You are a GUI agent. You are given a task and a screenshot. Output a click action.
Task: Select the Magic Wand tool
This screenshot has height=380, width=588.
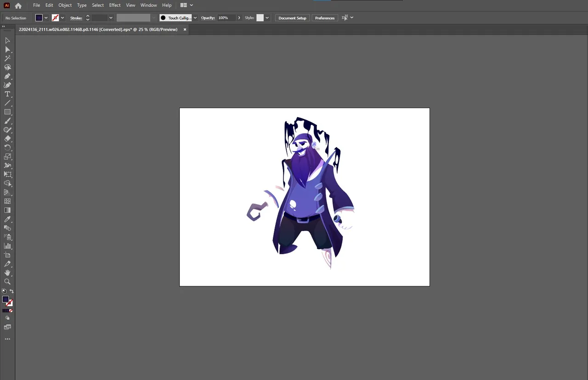pyautogui.click(x=7, y=58)
